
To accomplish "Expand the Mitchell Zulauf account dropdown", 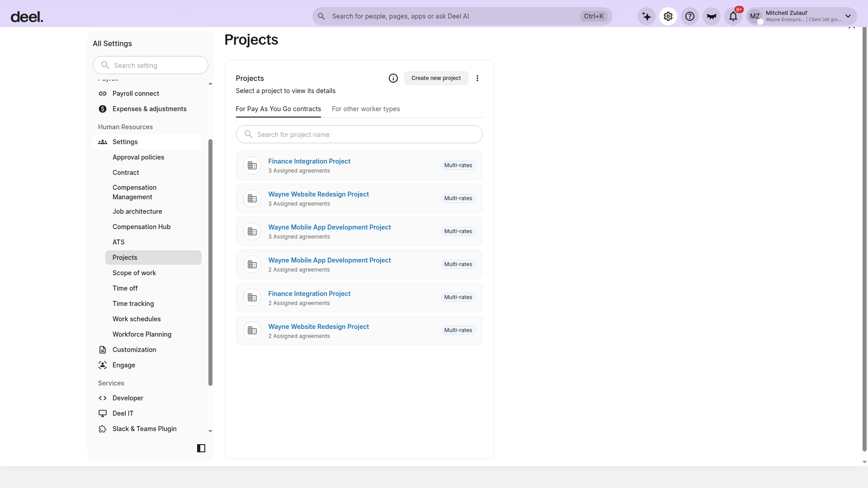I will coord(848,16).
